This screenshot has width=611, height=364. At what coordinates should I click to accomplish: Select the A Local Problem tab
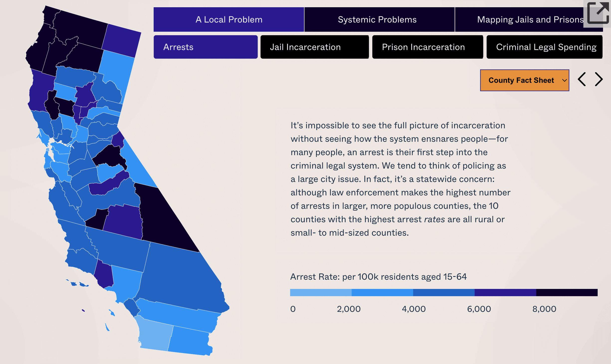click(x=229, y=19)
